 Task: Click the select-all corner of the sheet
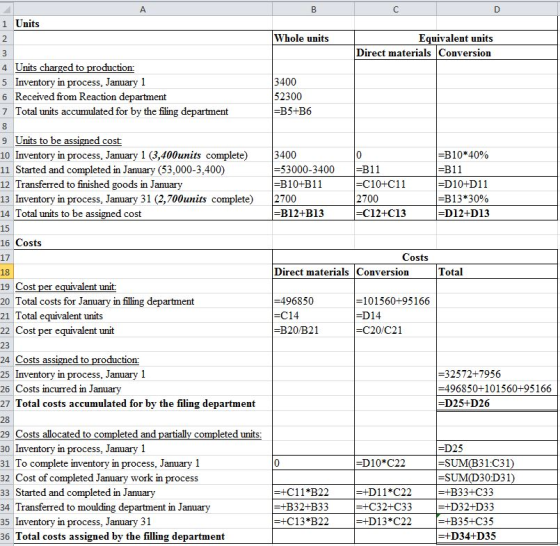pos(6,9)
